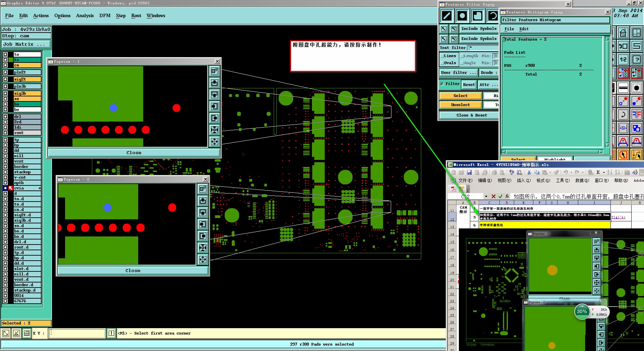The width and height of the screenshot is (644, 351).
Task: Open the Excel 格式(O) menu
Action: pos(543,181)
